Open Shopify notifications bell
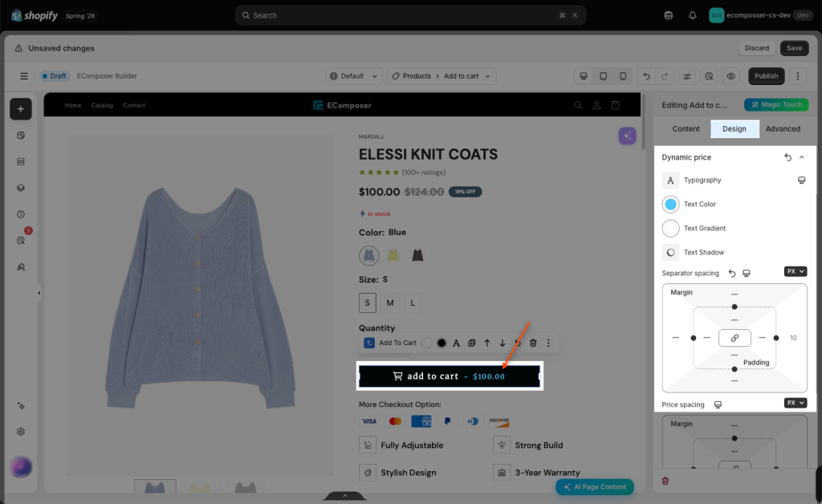The width and height of the screenshot is (822, 504). (693, 15)
